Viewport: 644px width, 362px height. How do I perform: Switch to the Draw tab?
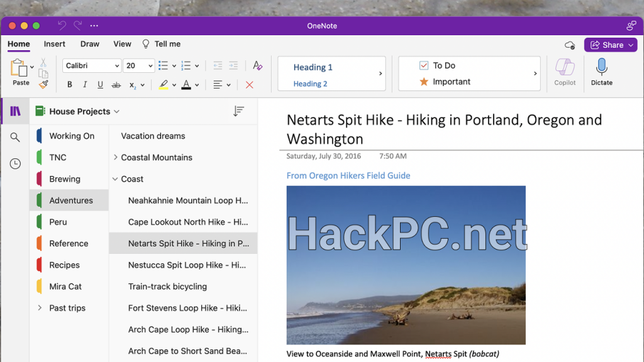(x=90, y=44)
